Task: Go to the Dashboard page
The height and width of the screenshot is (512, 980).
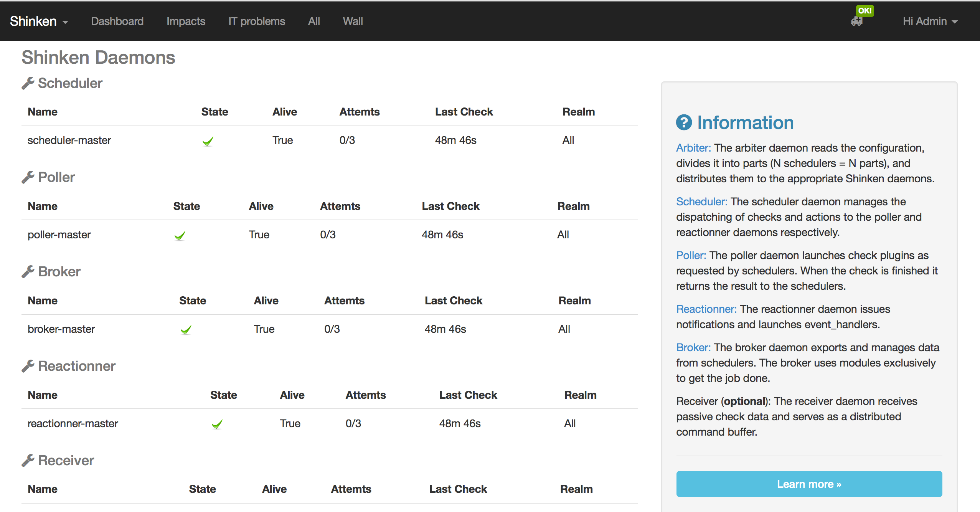Action: click(x=117, y=21)
